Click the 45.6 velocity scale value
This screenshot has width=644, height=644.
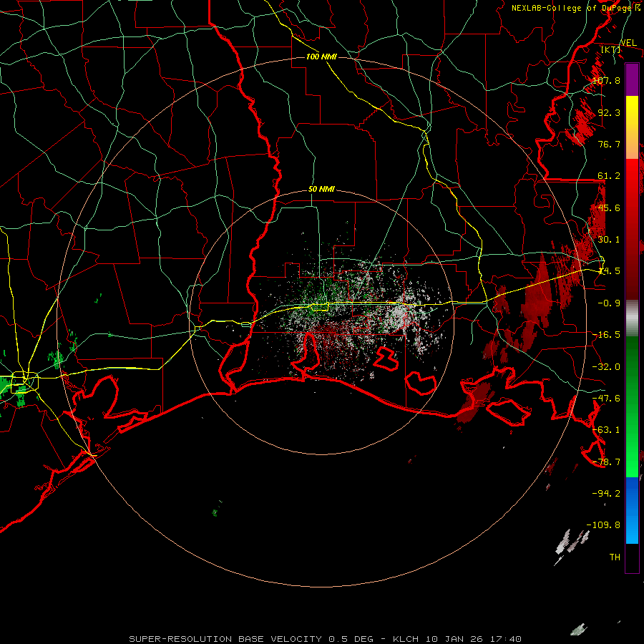tap(609, 208)
